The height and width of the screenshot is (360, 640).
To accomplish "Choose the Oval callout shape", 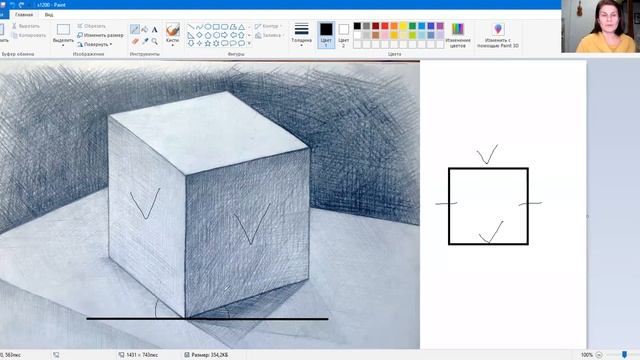I will coord(233,43).
